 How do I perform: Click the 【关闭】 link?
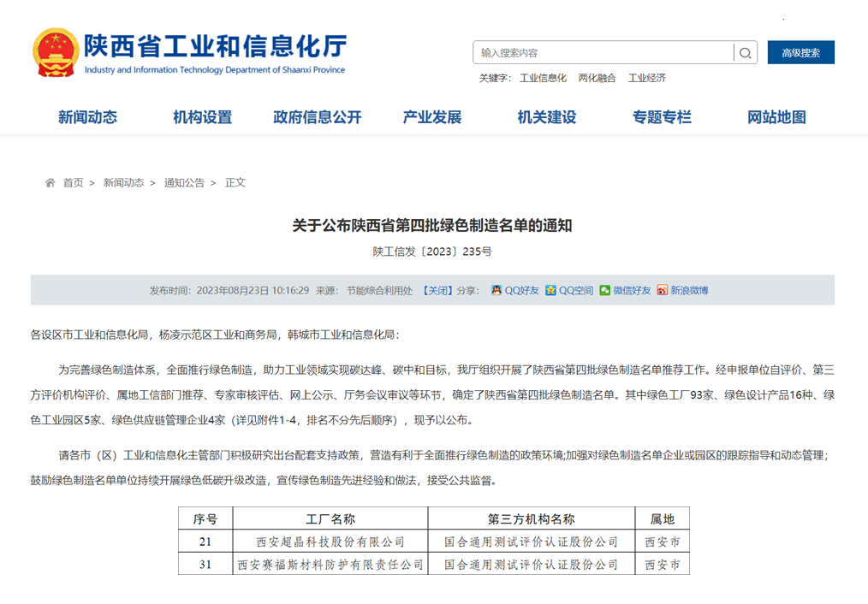[x=437, y=291]
